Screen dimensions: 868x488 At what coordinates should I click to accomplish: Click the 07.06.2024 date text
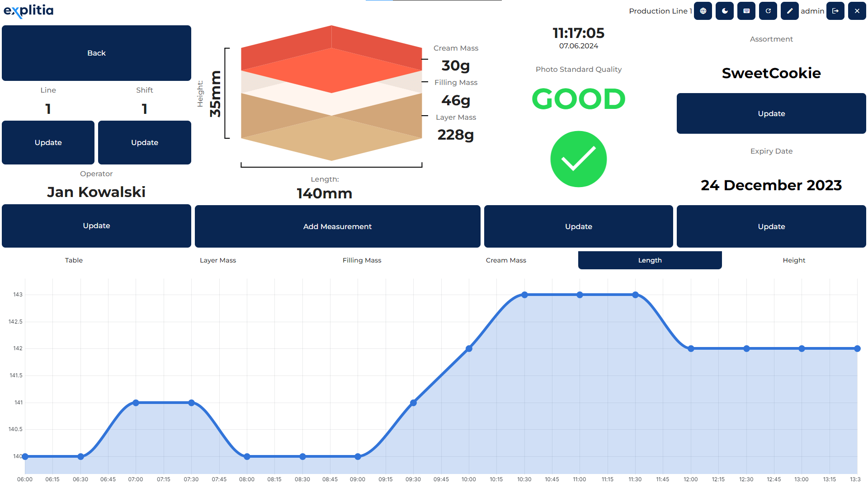coord(579,46)
